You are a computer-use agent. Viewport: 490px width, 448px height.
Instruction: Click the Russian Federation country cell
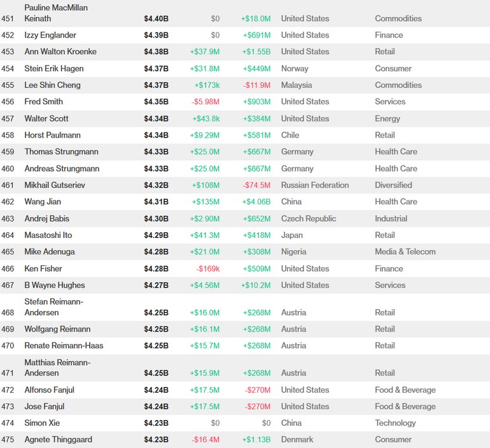(315, 185)
